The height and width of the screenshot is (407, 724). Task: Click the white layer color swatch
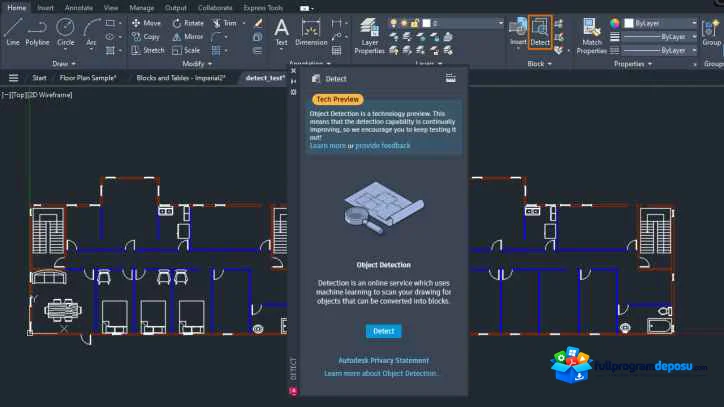[427, 23]
